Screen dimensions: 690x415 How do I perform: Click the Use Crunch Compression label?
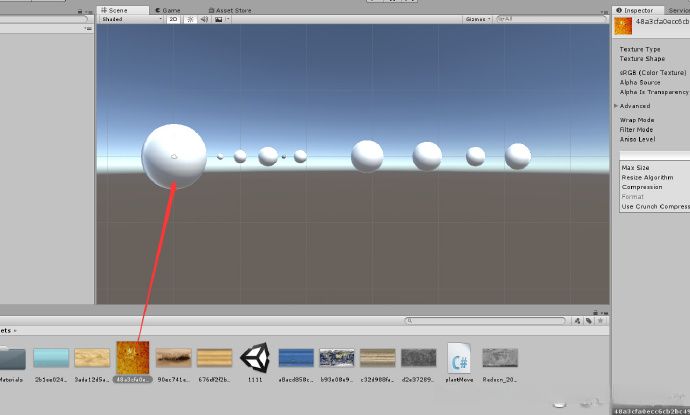click(x=655, y=206)
